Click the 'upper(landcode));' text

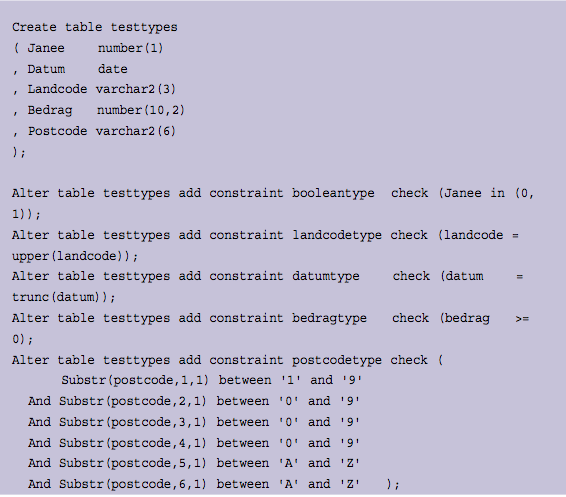(75, 256)
